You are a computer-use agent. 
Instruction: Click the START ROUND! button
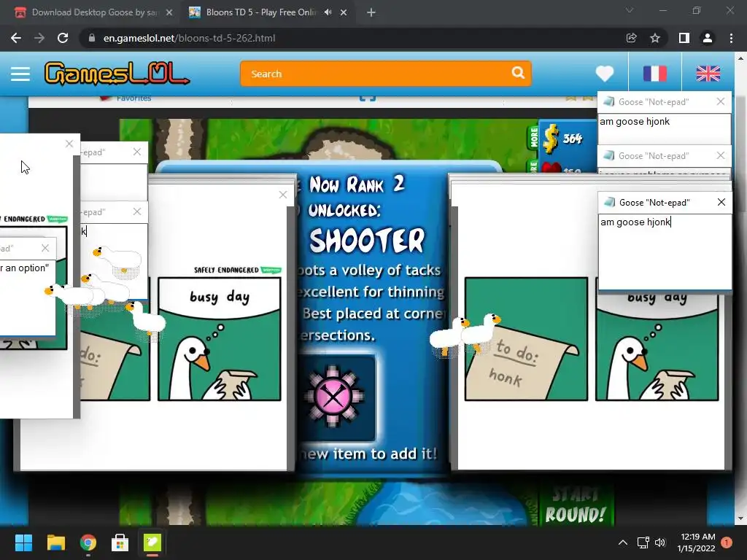[576, 506]
